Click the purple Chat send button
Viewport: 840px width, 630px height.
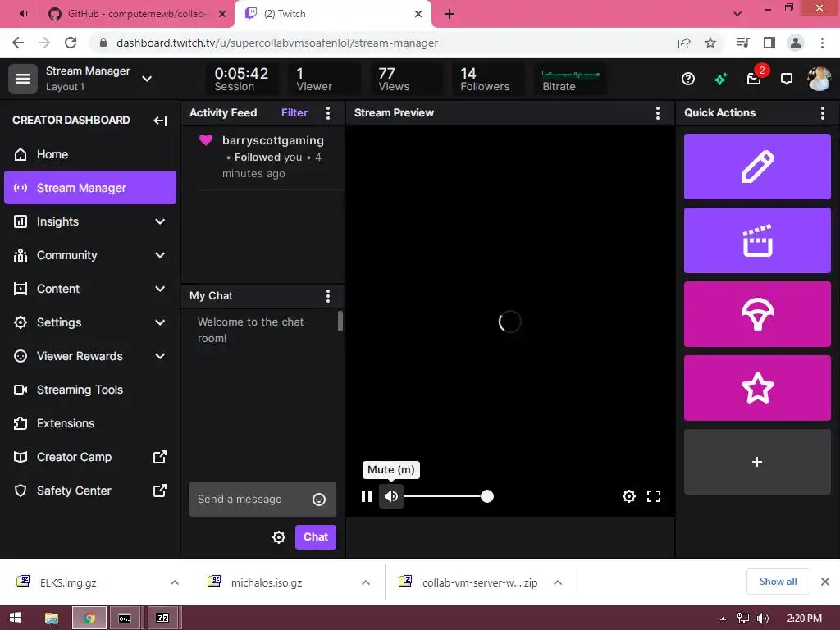316,537
